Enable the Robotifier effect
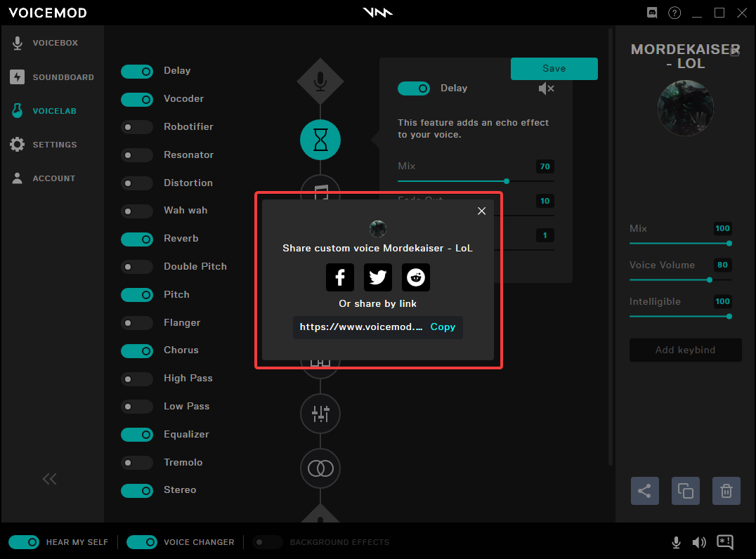The image size is (756, 559). (x=137, y=127)
